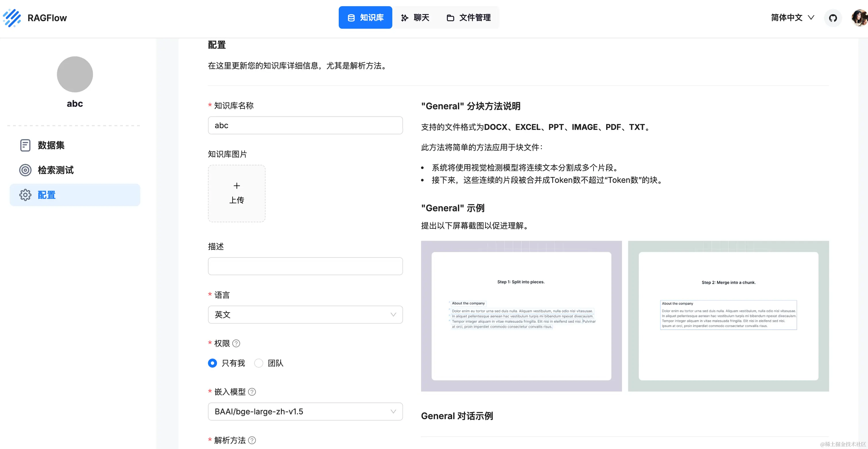This screenshot has height=449, width=868.
Task: Click the 知识库名称 input field
Action: (305, 125)
